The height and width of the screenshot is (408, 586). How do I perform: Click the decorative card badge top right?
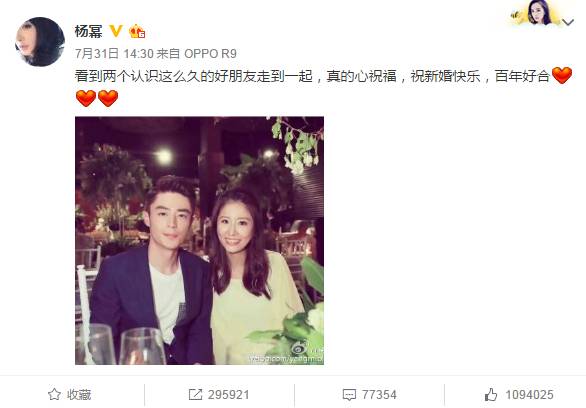(x=536, y=13)
